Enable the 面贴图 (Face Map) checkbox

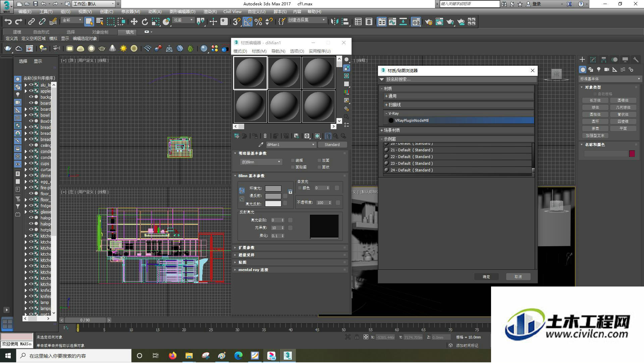[x=293, y=167]
